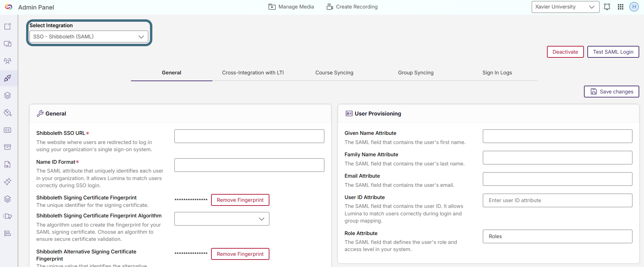Open the integrations plug icon in sidebar
This screenshot has width=644, height=267.
coord(7,78)
